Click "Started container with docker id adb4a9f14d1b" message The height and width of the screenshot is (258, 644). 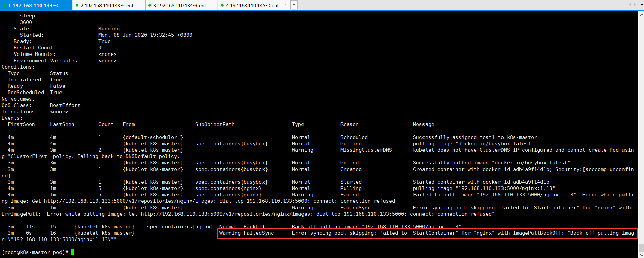coord(481,182)
